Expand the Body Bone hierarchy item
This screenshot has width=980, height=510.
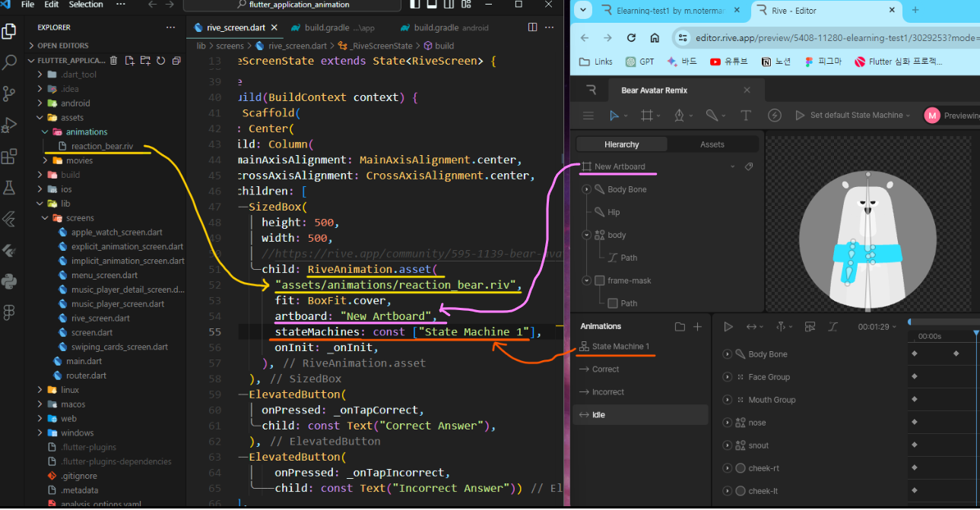click(x=587, y=189)
